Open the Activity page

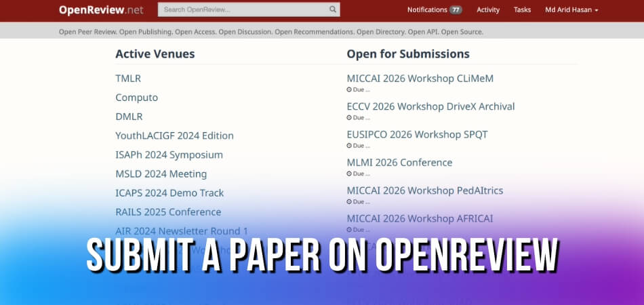pyautogui.click(x=488, y=10)
